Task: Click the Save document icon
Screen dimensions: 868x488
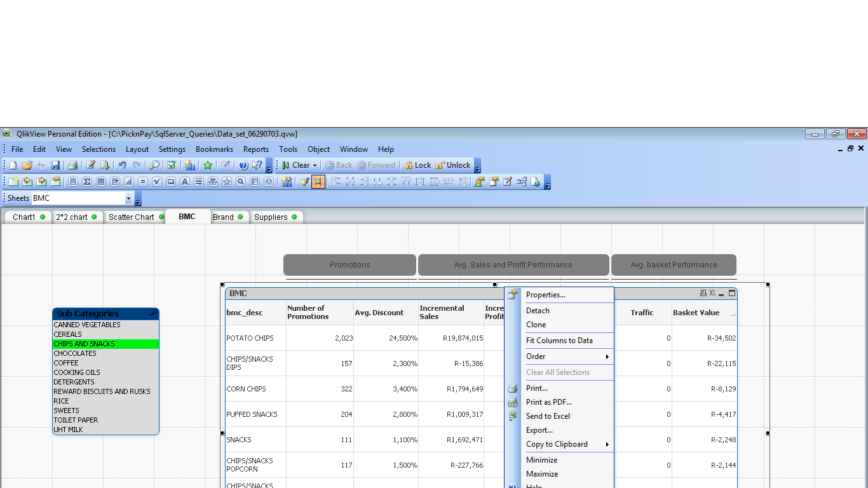Action: click(55, 165)
